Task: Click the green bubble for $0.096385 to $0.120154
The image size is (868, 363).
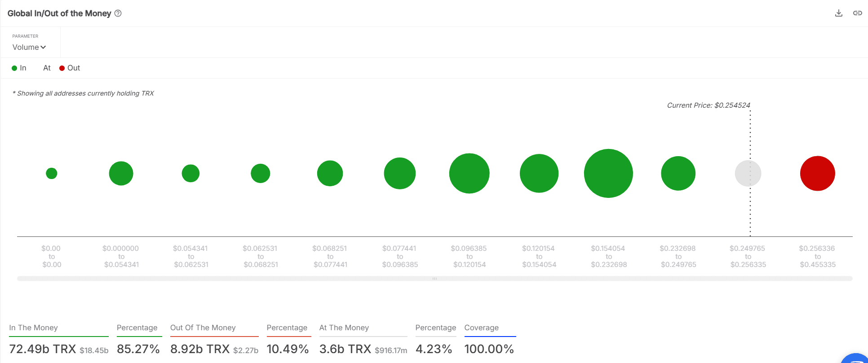Action: (x=469, y=173)
